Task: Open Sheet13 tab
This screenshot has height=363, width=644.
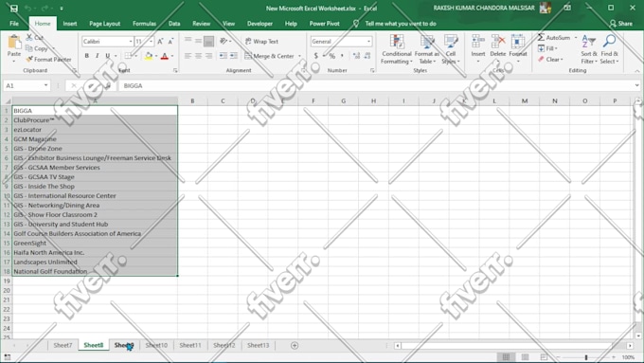Action: point(258,345)
